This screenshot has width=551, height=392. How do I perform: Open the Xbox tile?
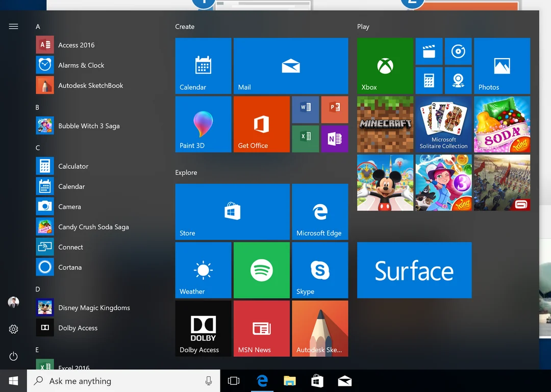point(385,66)
